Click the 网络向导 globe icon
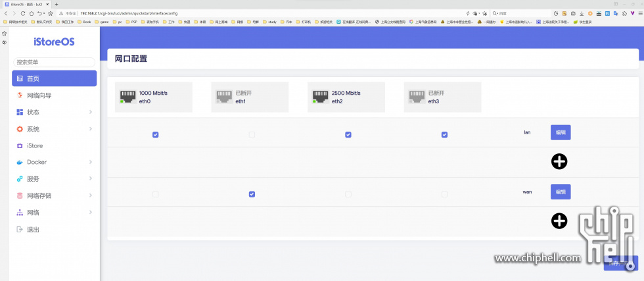Viewport: 644px width, 281px height. click(20, 95)
